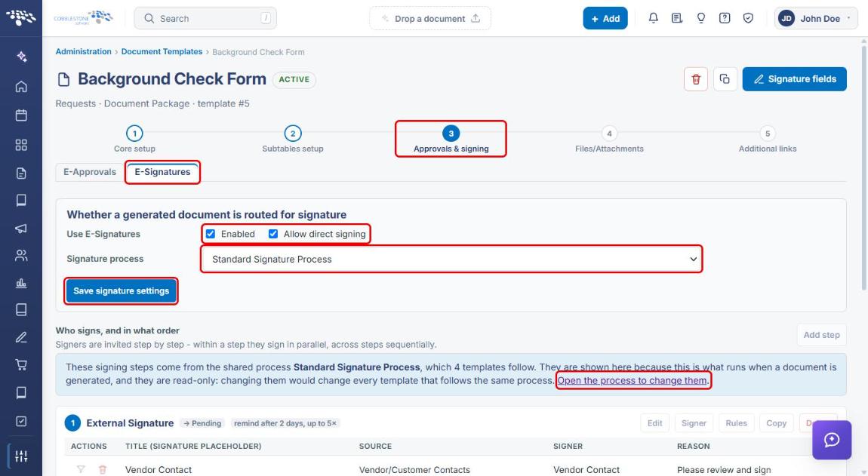
Task: Click Copy button on External Signature step
Action: pos(776,423)
